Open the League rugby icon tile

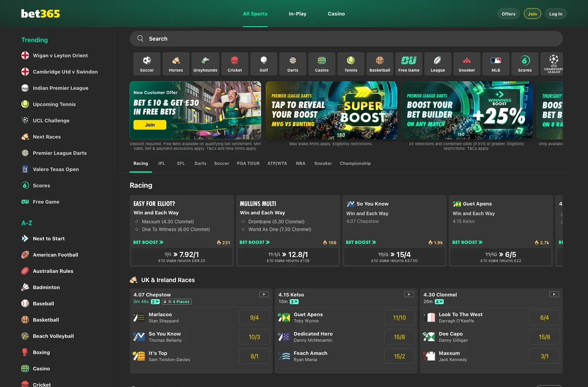point(438,63)
